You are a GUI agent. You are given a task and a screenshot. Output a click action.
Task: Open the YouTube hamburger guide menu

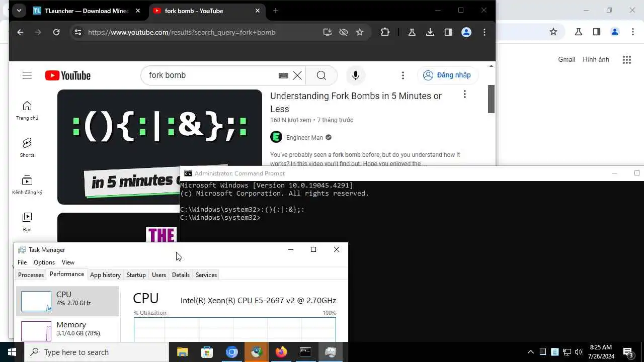(27, 75)
